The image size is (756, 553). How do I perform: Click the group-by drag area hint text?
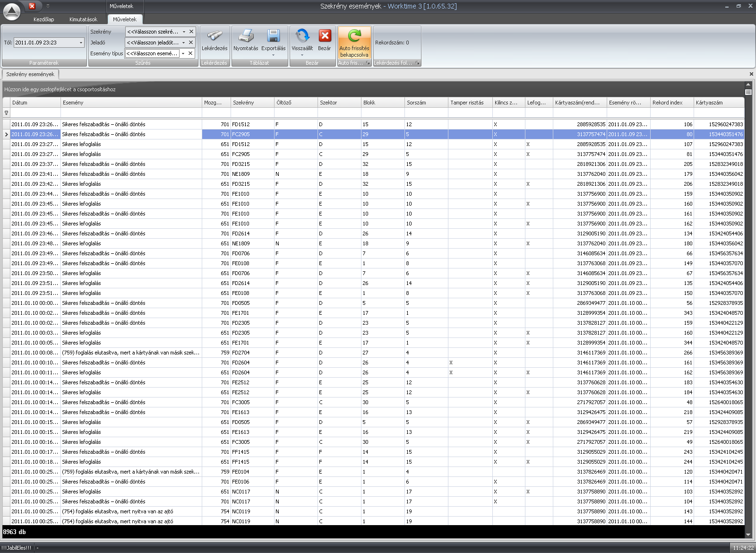(x=60, y=89)
